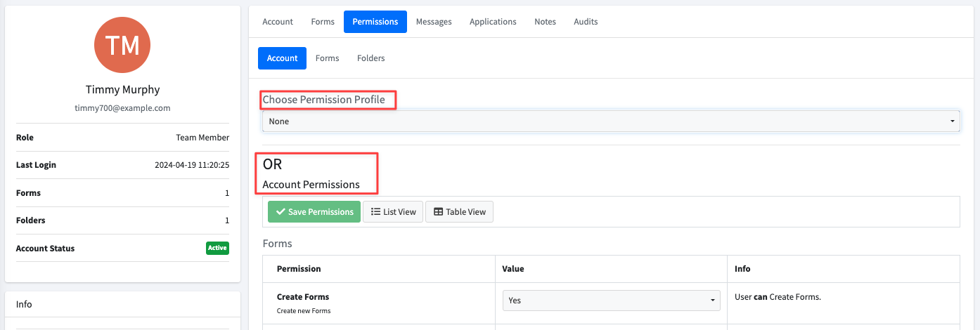Image resolution: width=980 pixels, height=330 pixels.
Task: Click the table grid icon in Table View
Action: point(438,211)
